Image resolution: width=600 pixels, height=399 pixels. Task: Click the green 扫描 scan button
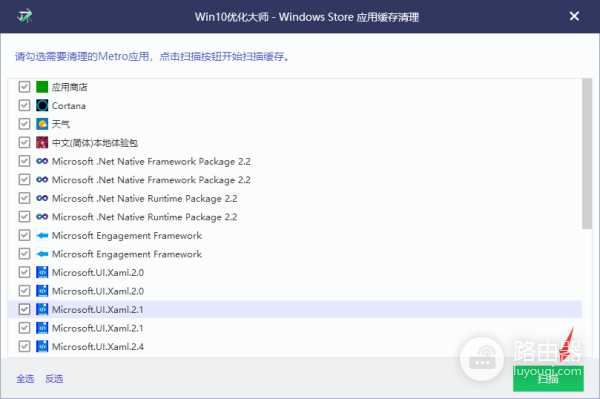pos(548,379)
